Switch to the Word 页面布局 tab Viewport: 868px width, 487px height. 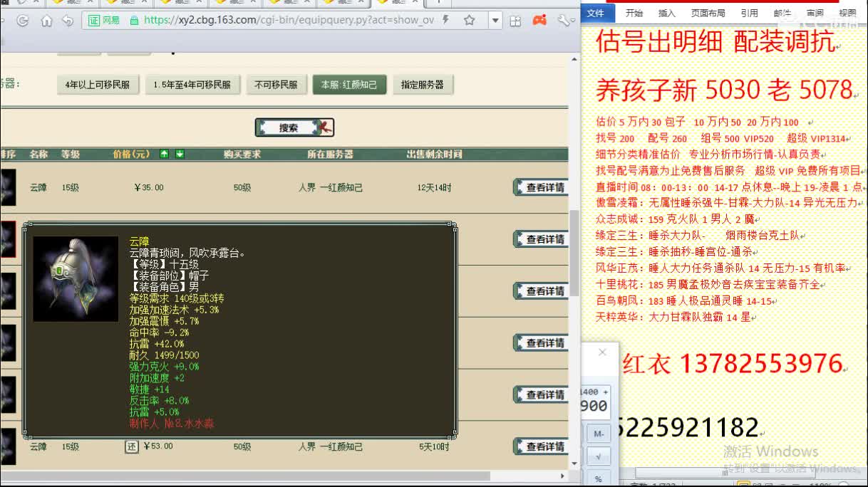pyautogui.click(x=708, y=13)
